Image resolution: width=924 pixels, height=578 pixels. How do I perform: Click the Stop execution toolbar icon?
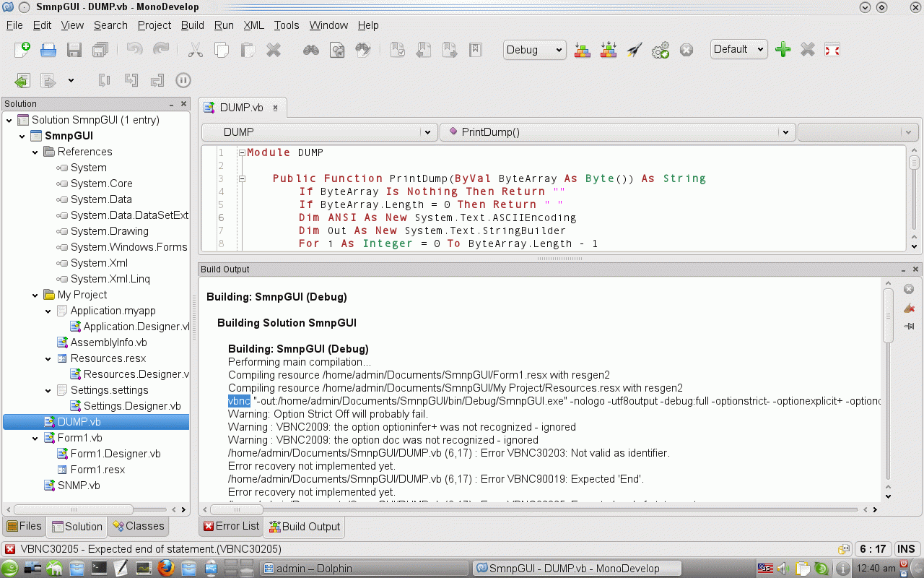[687, 49]
